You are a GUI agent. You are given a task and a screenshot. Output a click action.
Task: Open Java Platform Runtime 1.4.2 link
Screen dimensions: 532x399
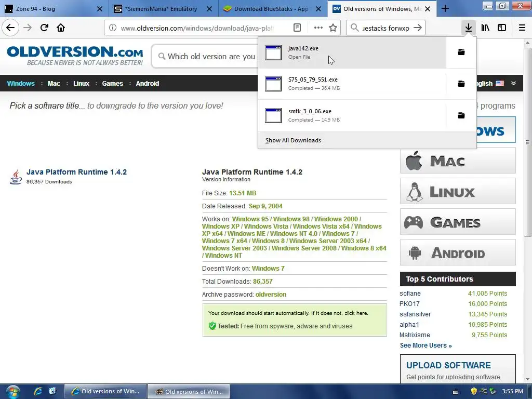pyautogui.click(x=77, y=172)
